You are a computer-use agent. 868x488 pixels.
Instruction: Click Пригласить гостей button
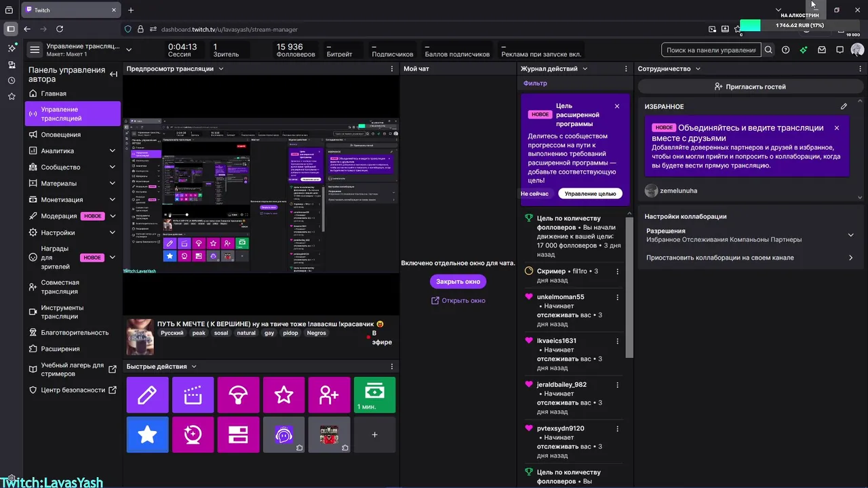click(x=750, y=87)
